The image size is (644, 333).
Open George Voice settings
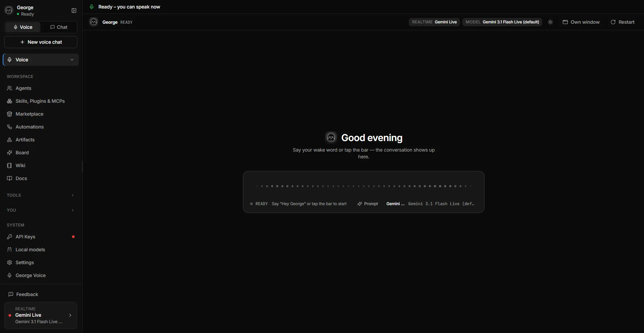[41, 275]
